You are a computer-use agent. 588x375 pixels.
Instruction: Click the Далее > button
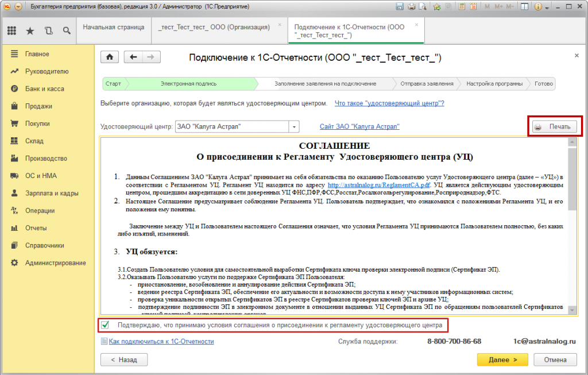[x=502, y=359]
